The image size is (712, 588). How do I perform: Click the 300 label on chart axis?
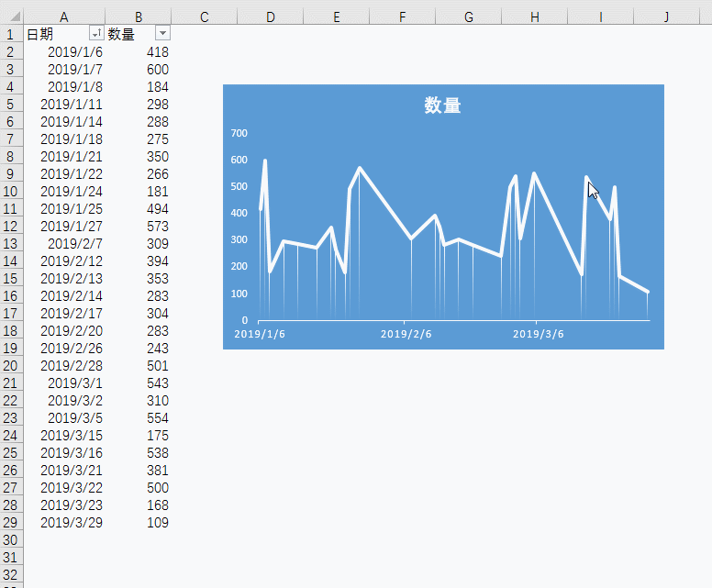tap(239, 239)
